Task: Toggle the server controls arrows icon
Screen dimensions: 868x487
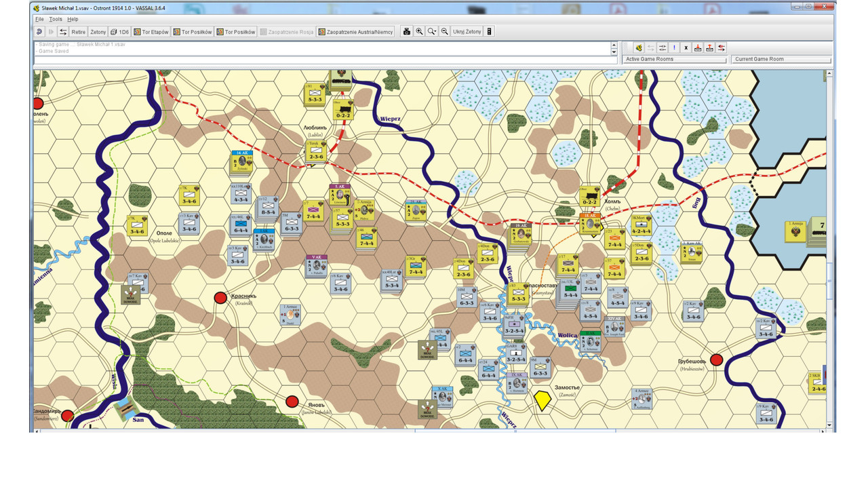Action: [63, 32]
